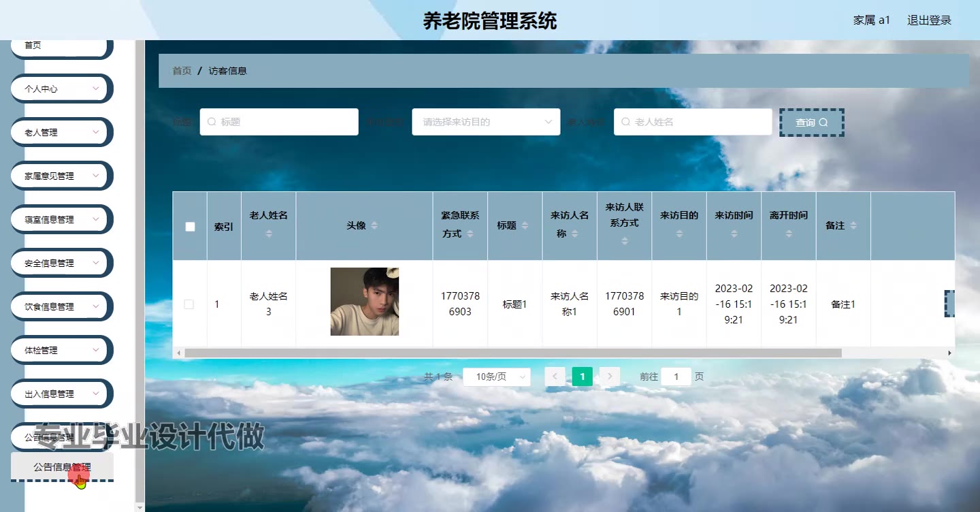Expand the 家属意见管理 menu

[x=61, y=176]
